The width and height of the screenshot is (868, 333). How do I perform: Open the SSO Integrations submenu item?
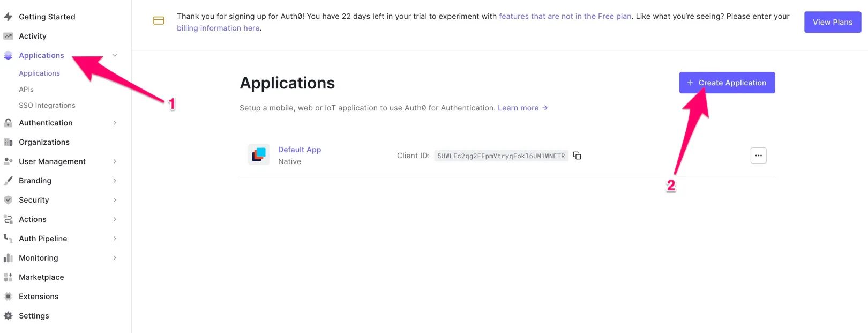47,106
